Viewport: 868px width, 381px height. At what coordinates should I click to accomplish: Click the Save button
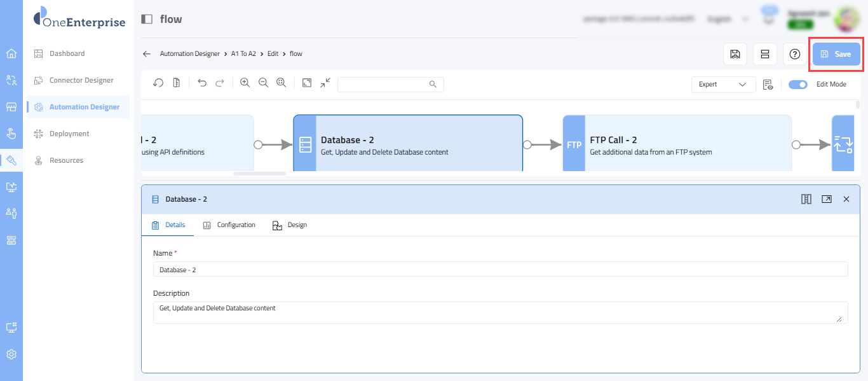pos(836,54)
